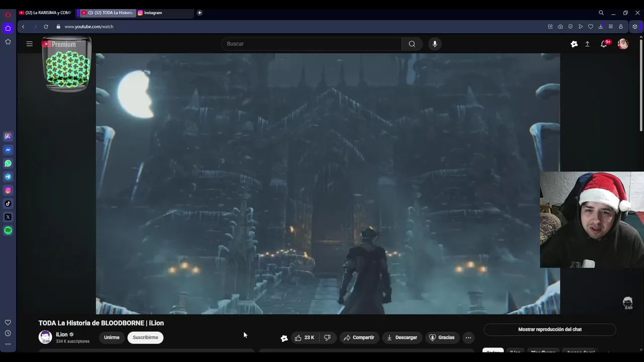Image resolution: width=644 pixels, height=362 pixels.
Task: Open browser downloads icon
Action: coord(601,27)
